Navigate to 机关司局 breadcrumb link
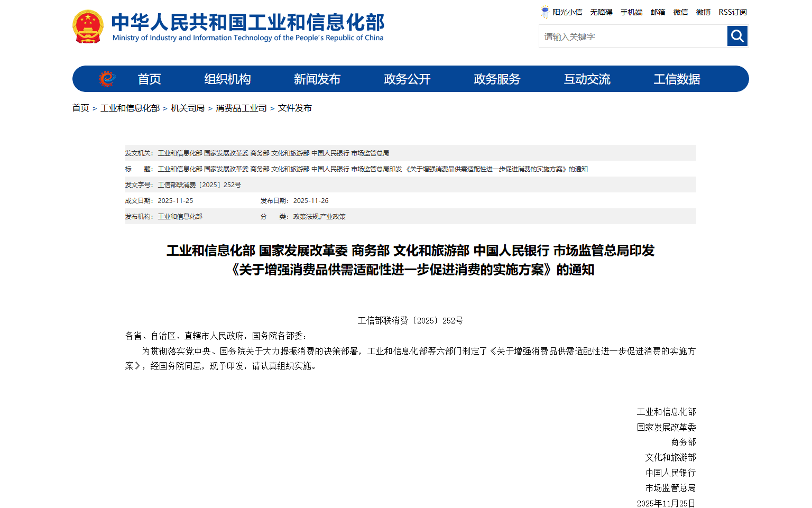The width and height of the screenshot is (812, 508). coord(188,108)
